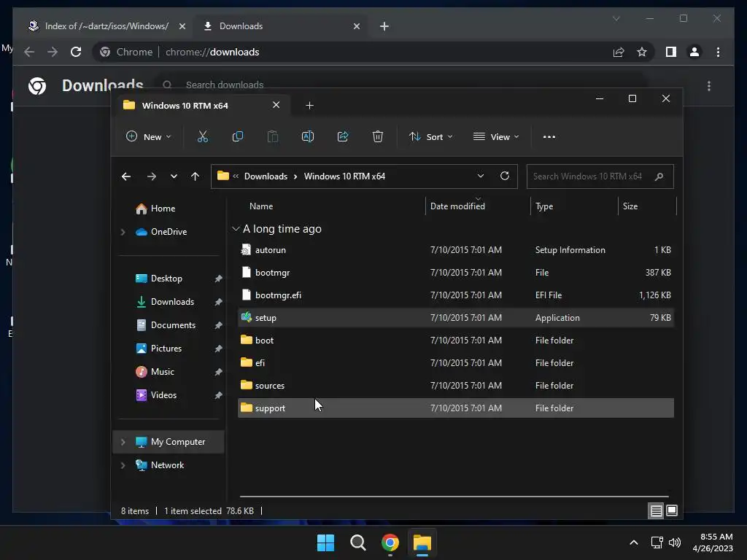Select the setup application file
The image size is (747, 560).
pos(456,318)
